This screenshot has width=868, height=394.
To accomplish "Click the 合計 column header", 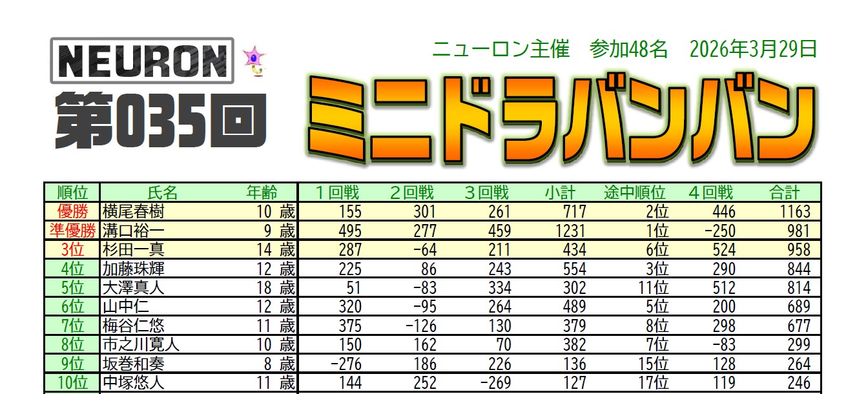I will click(785, 192).
